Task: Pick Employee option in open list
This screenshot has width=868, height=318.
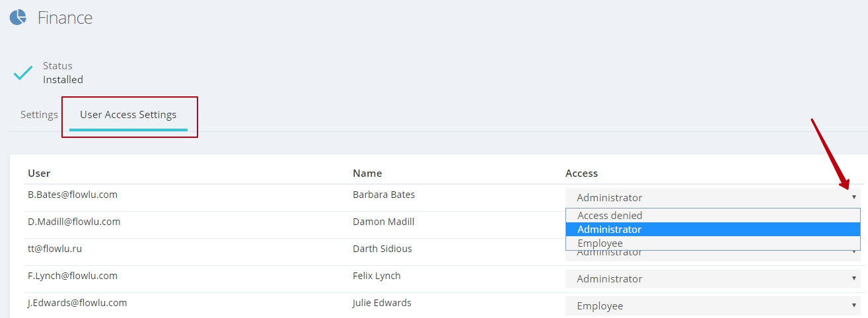Action: (713, 243)
